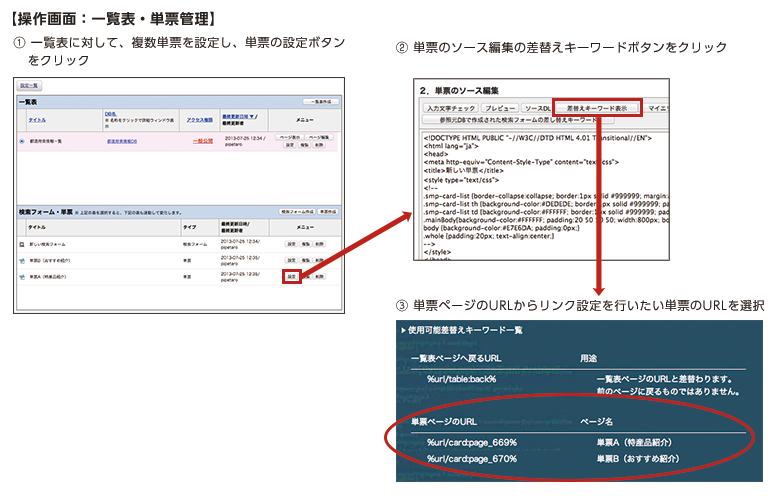Click 単票B（おすすめ紹介）page name

click(637, 459)
